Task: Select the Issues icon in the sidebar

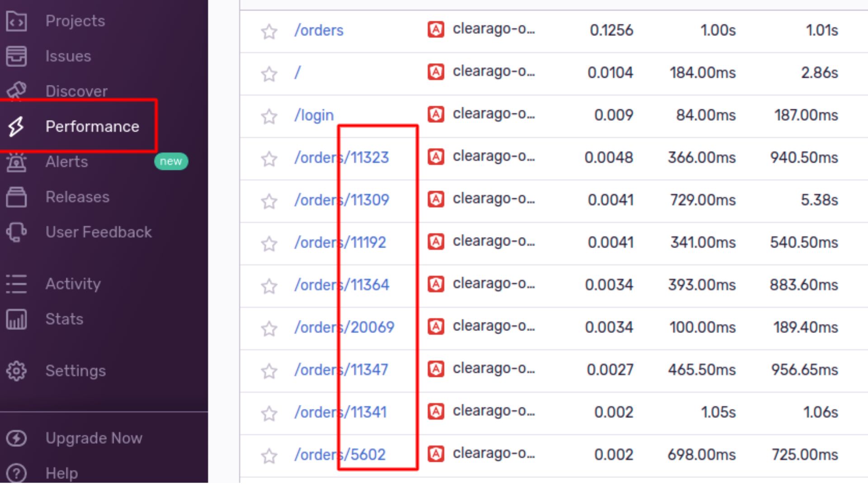Action: click(x=16, y=56)
